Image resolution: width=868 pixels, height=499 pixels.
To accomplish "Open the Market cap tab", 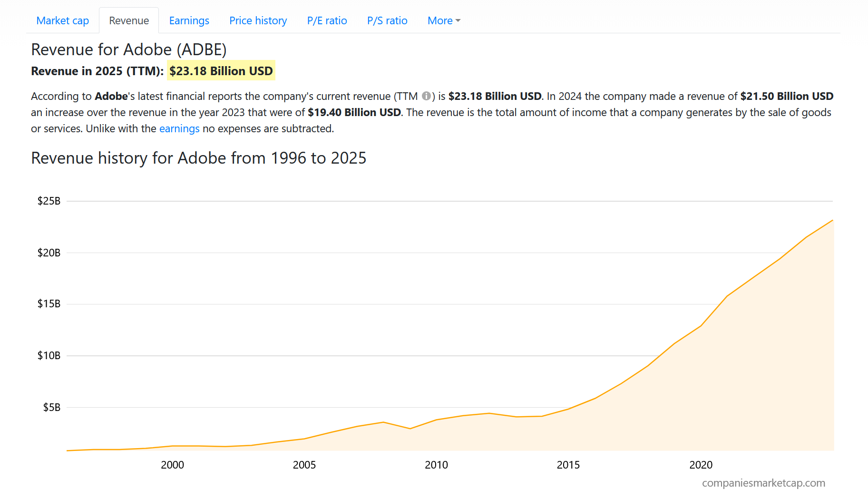I will tap(62, 20).
